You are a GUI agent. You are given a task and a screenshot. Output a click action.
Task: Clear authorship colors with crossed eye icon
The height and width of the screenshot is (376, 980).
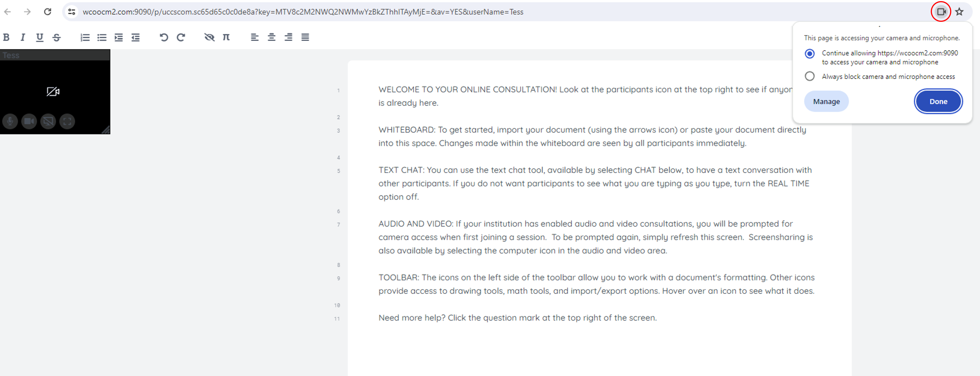(209, 37)
